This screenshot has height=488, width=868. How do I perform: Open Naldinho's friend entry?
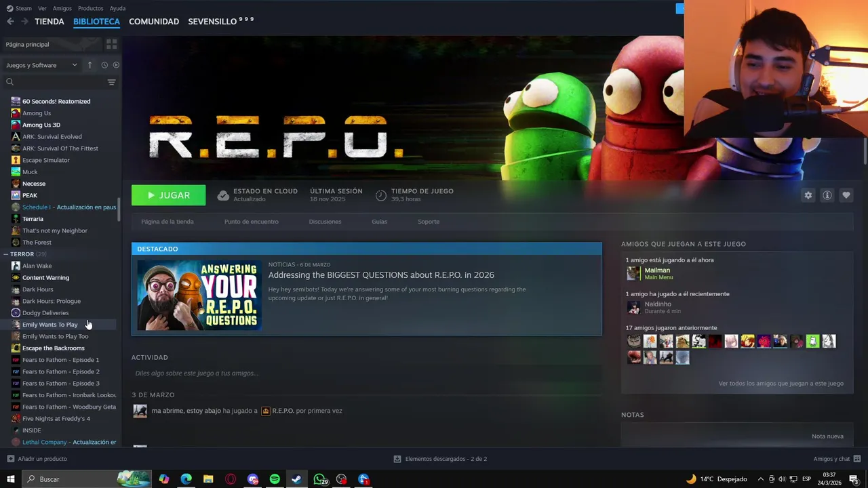tap(658, 304)
